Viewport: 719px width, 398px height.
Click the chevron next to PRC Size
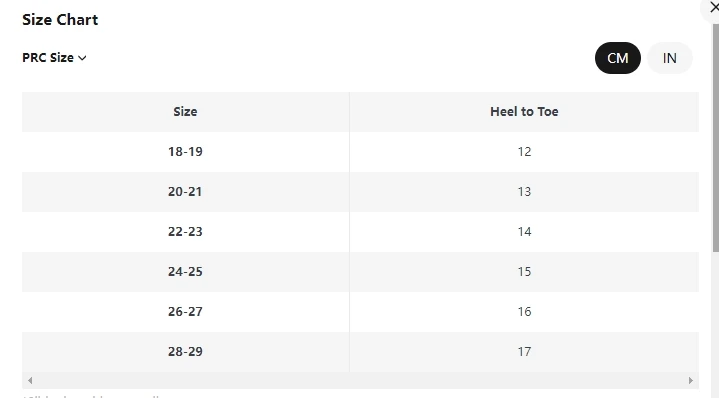82,58
